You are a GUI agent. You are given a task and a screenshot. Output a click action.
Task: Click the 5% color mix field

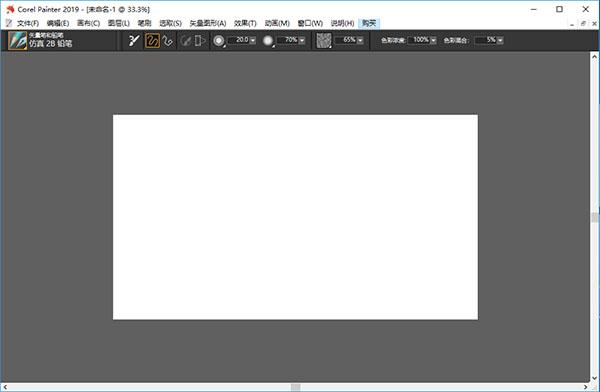coord(486,40)
